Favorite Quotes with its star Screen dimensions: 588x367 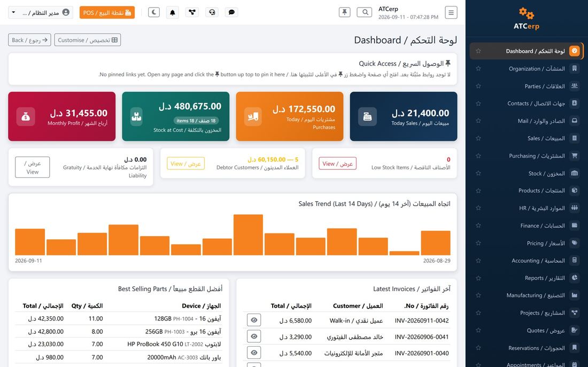(478, 330)
